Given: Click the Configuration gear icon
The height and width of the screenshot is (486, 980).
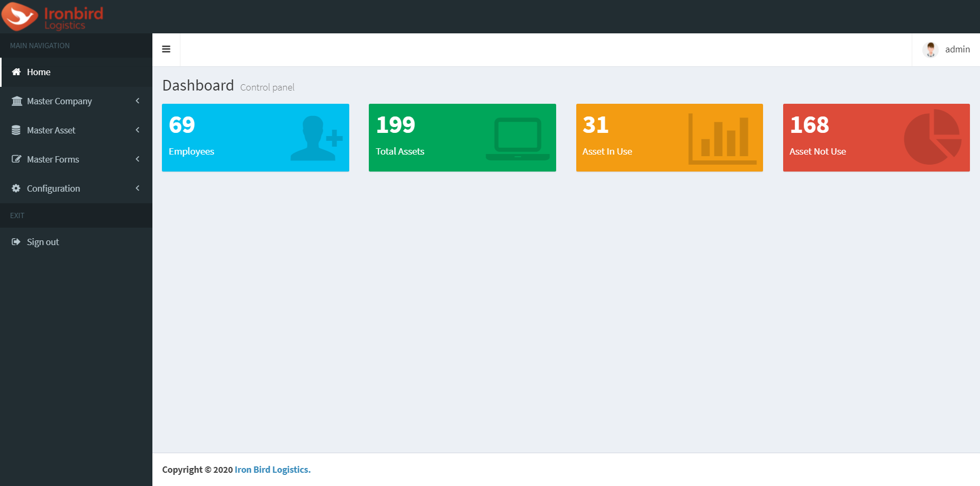Looking at the screenshot, I should coord(16,188).
